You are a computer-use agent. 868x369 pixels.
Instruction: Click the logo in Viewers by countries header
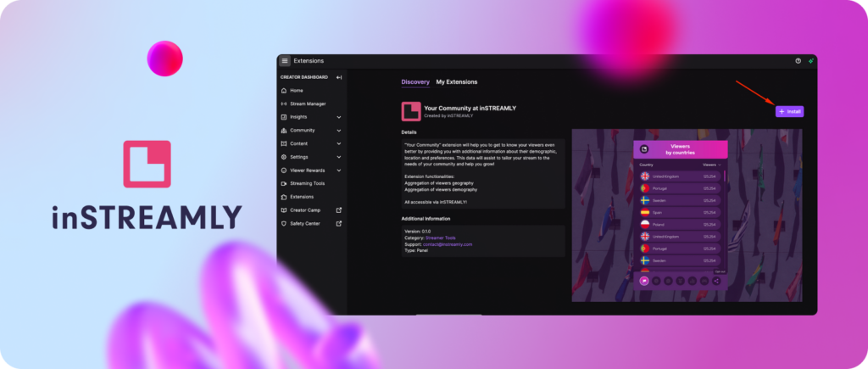point(644,149)
